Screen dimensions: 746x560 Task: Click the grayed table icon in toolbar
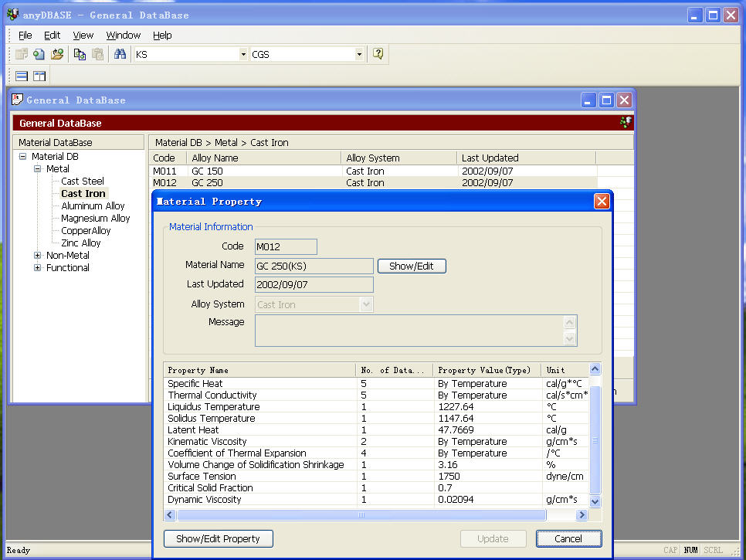tap(22, 54)
